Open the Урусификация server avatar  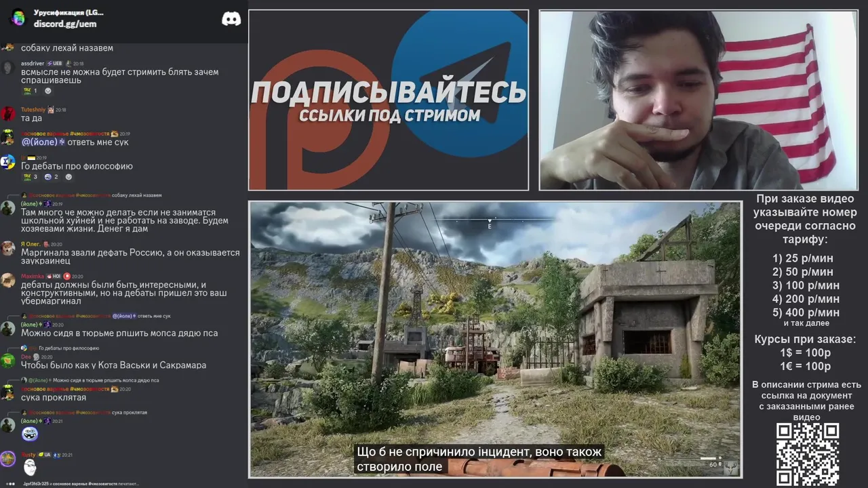pos(18,18)
